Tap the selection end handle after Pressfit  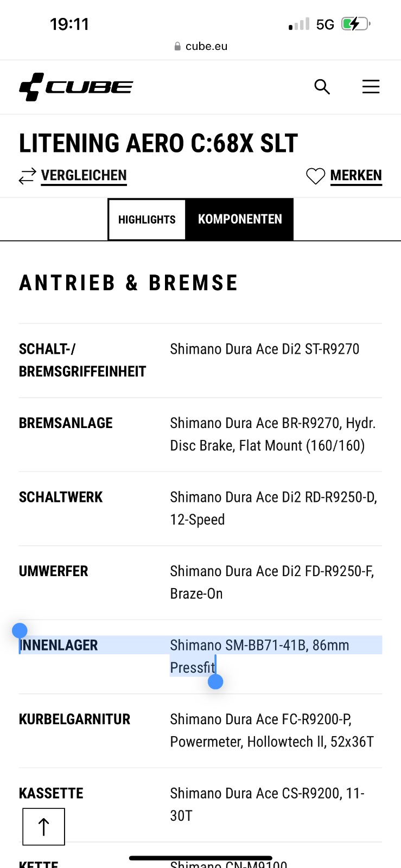(x=215, y=681)
